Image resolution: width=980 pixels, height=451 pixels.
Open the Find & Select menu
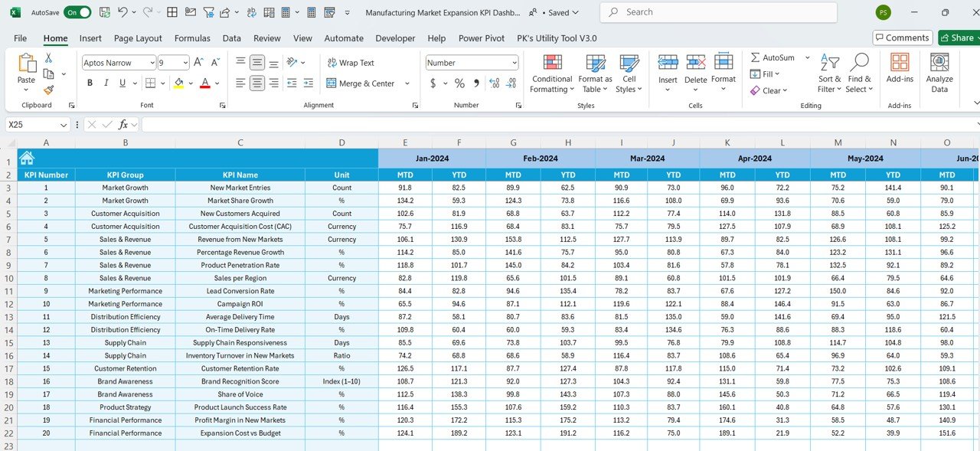(859, 74)
